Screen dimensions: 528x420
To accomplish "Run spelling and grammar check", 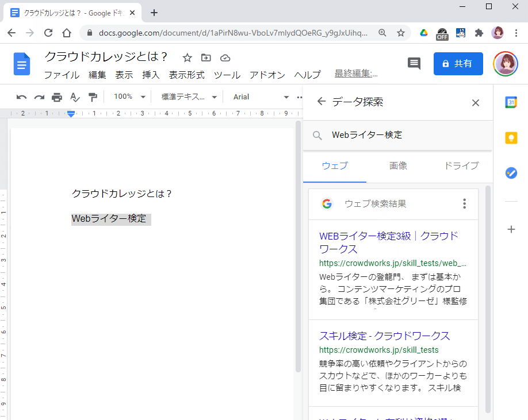I will [75, 97].
